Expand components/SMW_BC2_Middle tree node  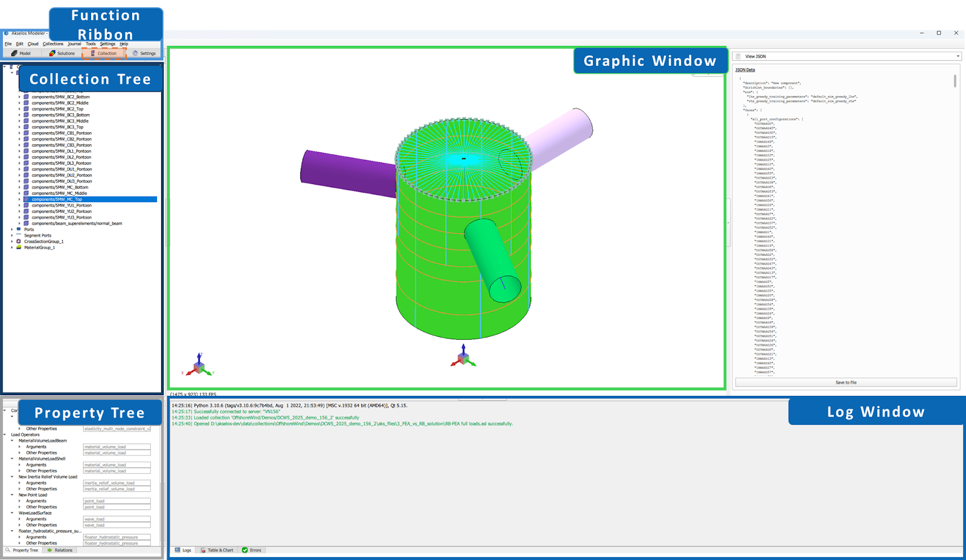pyautogui.click(x=19, y=103)
